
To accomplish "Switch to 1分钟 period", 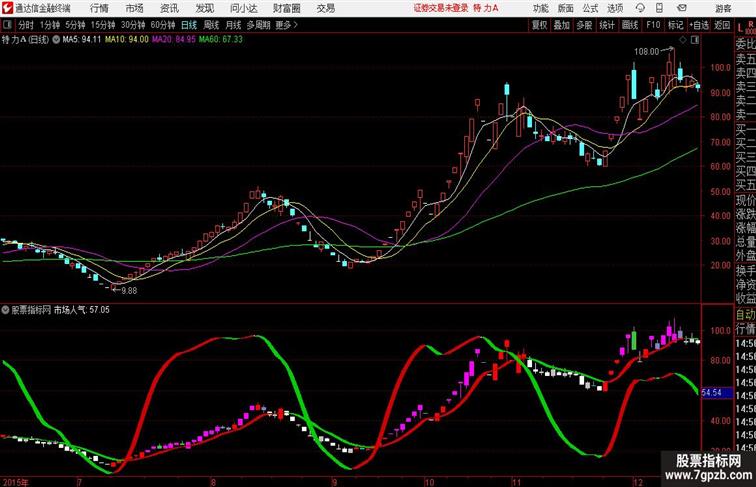I will coord(50,25).
